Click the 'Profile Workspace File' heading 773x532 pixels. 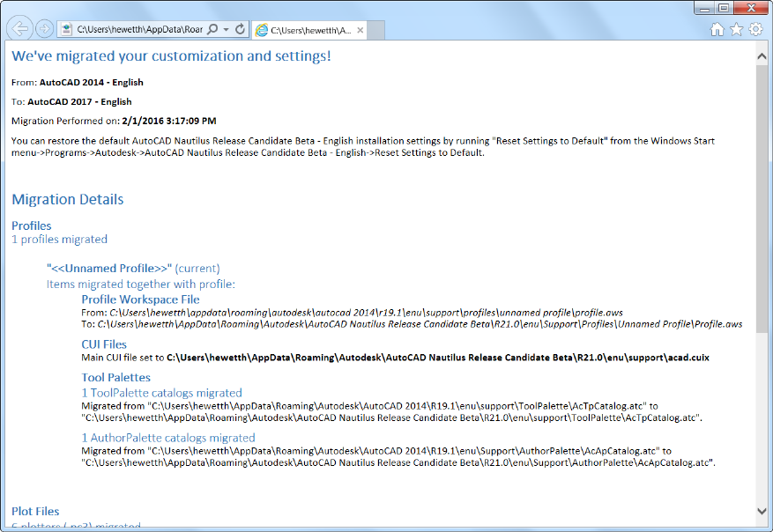(140, 299)
